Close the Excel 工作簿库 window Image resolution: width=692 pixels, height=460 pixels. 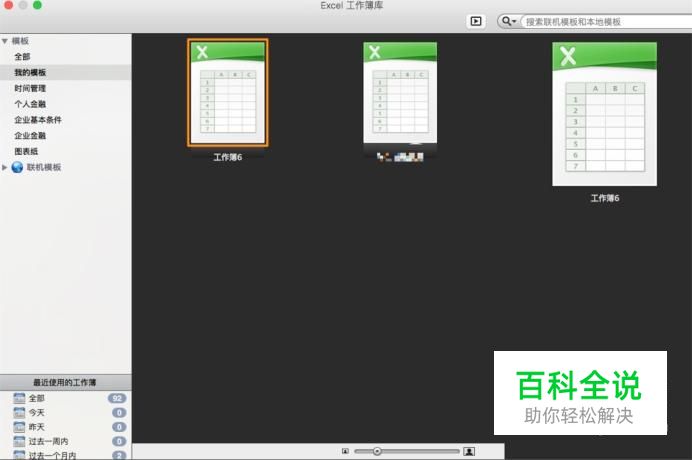pyautogui.click(x=8, y=4)
